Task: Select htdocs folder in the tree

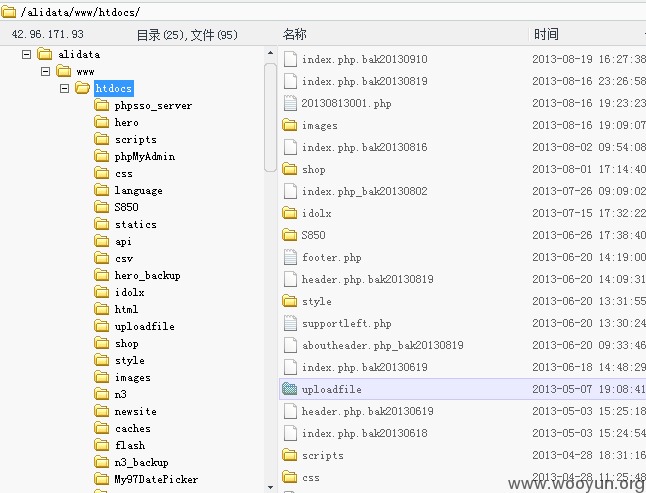Action: coord(113,89)
